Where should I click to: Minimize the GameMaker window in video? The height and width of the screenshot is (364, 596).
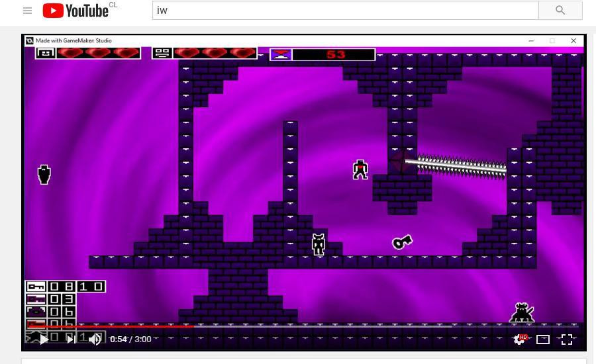(531, 40)
